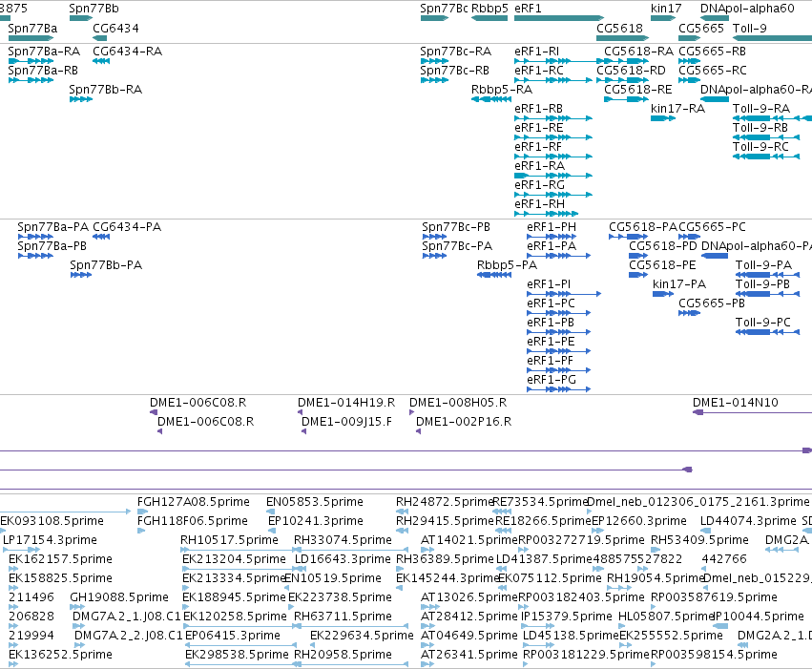Select transcript Spn77Bb-RA
This screenshot has width=812, height=669.
coord(106,90)
